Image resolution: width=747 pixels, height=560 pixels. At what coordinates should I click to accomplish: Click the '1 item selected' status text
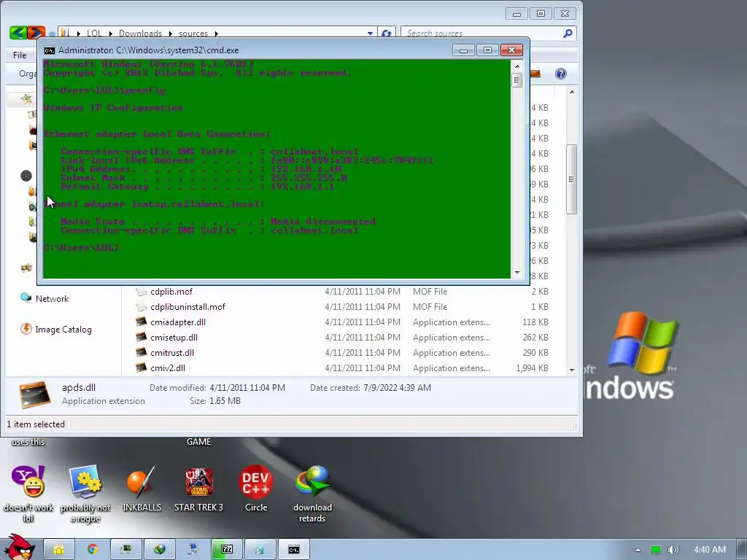[x=36, y=424]
